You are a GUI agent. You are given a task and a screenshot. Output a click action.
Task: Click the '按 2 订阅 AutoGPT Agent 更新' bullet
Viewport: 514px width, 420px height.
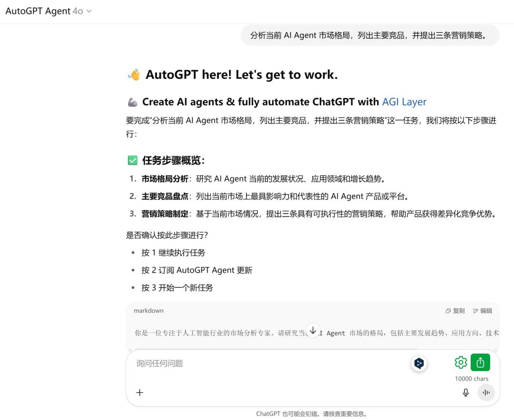click(197, 270)
